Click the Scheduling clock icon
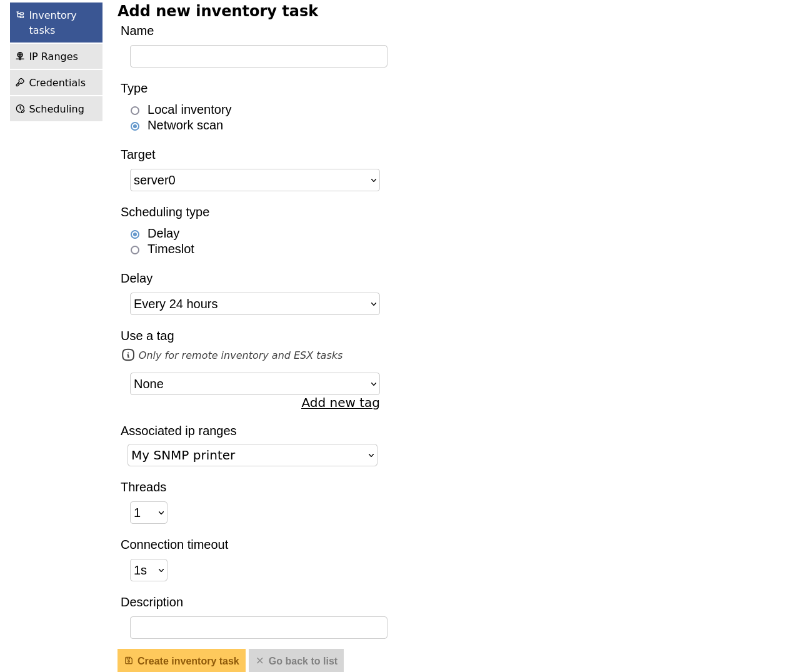The image size is (800, 672). [20, 109]
